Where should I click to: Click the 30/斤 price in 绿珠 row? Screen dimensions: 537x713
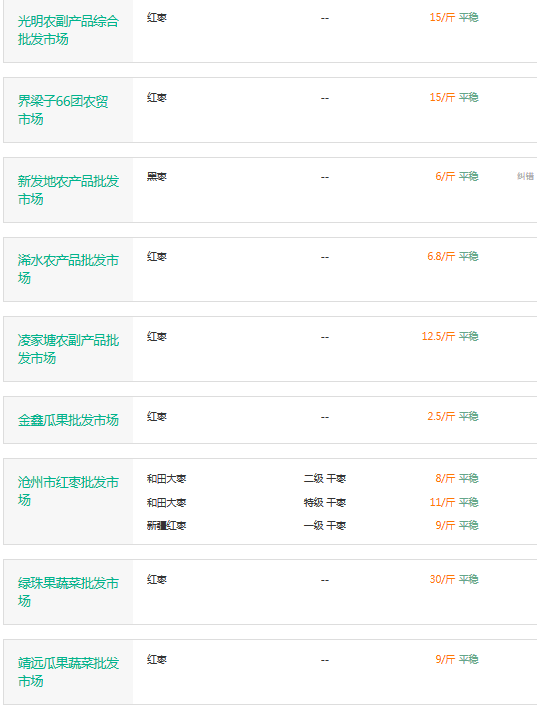pos(442,579)
